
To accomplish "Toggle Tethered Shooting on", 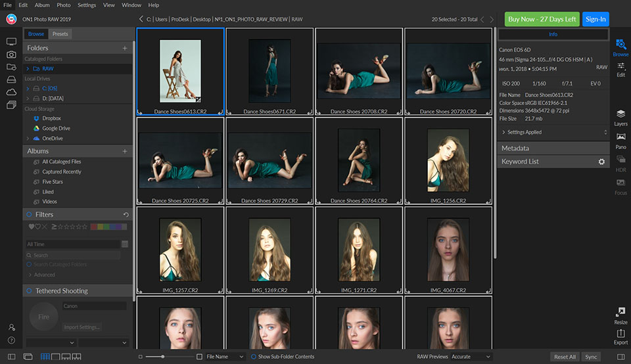I will [29, 290].
